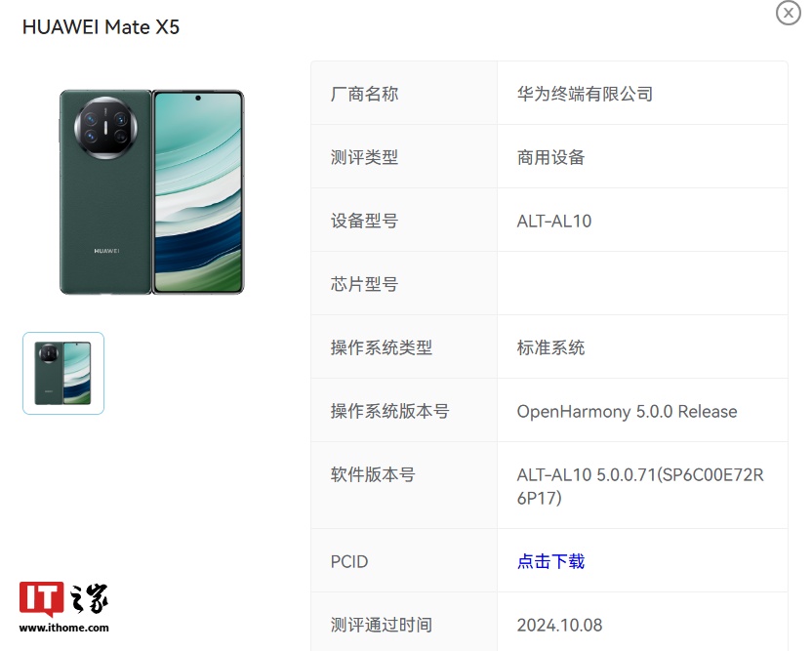The width and height of the screenshot is (812, 651).
Task: Click the software version ALT-AL10 5.0.0.71 text
Action: pyautogui.click(x=640, y=486)
